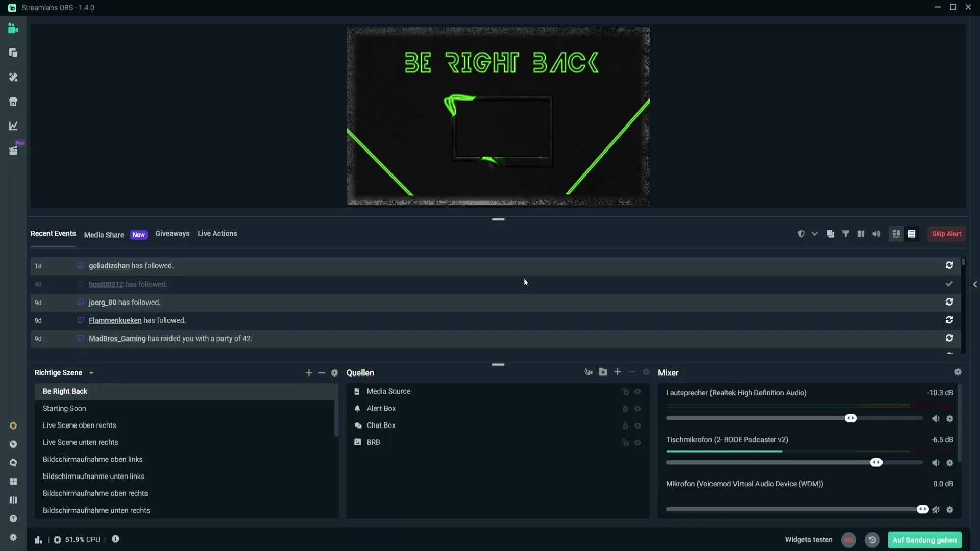Unmute the Voicemod Mikrofon channel
The width and height of the screenshot is (980, 551).
point(936,510)
